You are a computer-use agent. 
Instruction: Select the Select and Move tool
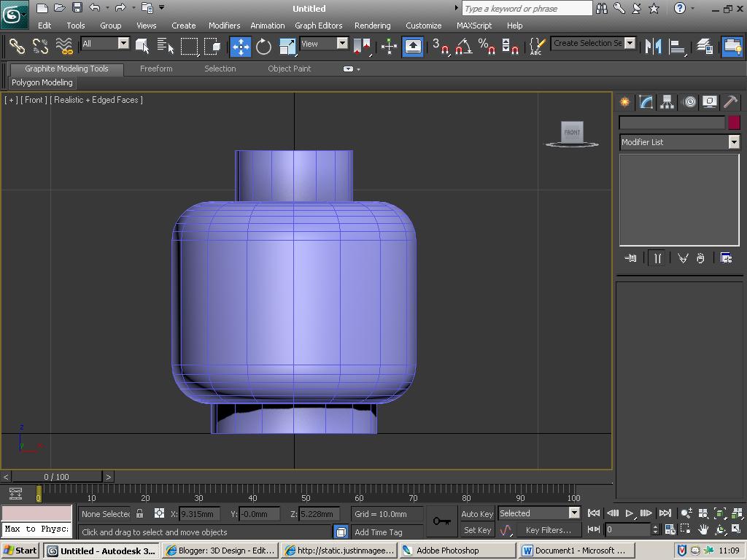point(240,46)
